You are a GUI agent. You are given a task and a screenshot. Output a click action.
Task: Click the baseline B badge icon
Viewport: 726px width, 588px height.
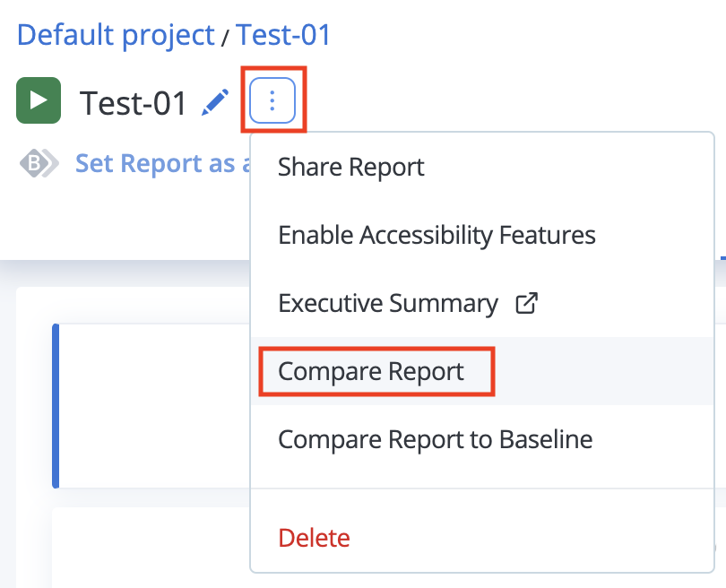[x=39, y=163]
